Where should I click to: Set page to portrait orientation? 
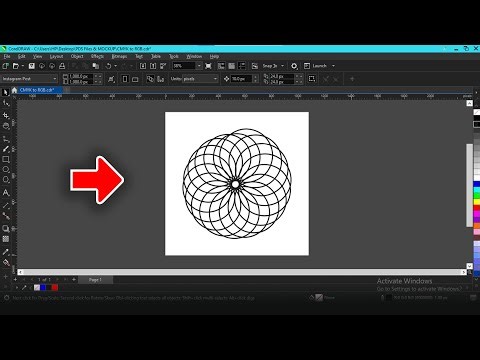(x=125, y=79)
